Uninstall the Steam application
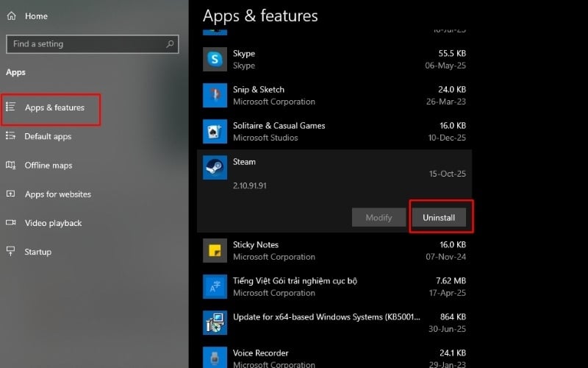 click(x=439, y=217)
